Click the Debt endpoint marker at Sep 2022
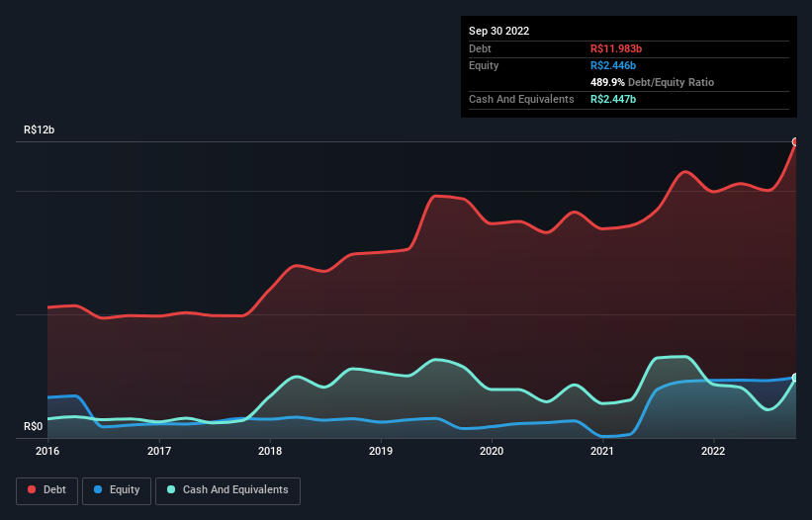The height and width of the screenshot is (520, 812). (795, 141)
